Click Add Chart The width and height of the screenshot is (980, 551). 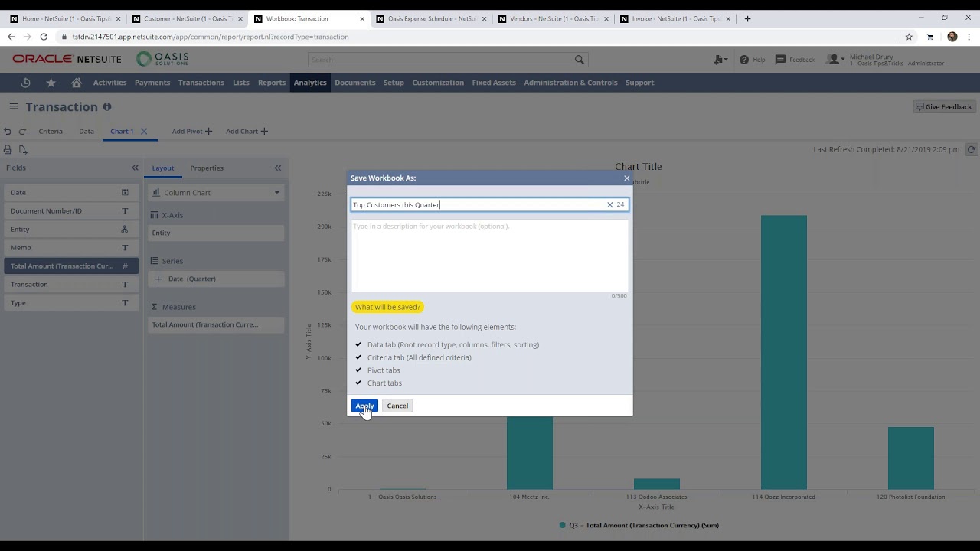click(x=247, y=131)
